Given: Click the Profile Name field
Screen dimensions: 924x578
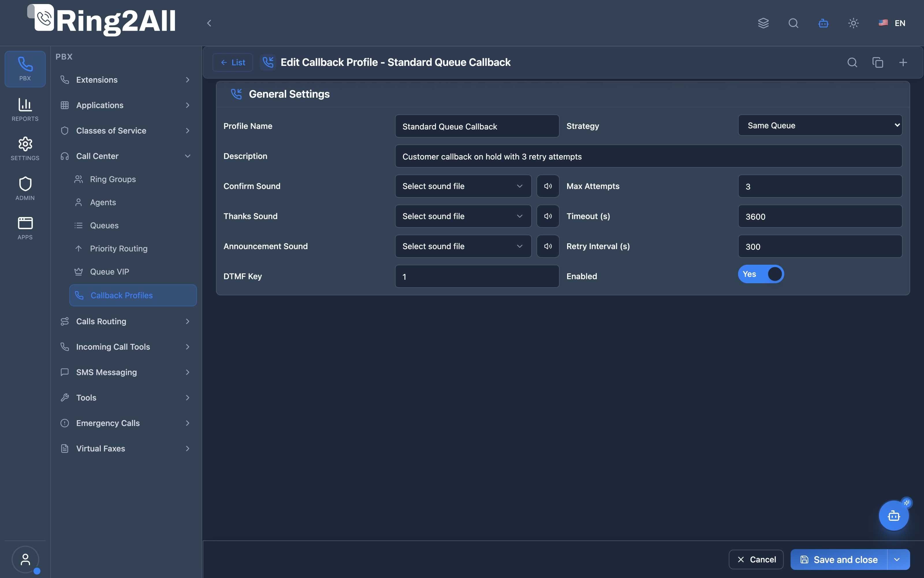Looking at the screenshot, I should tap(477, 126).
